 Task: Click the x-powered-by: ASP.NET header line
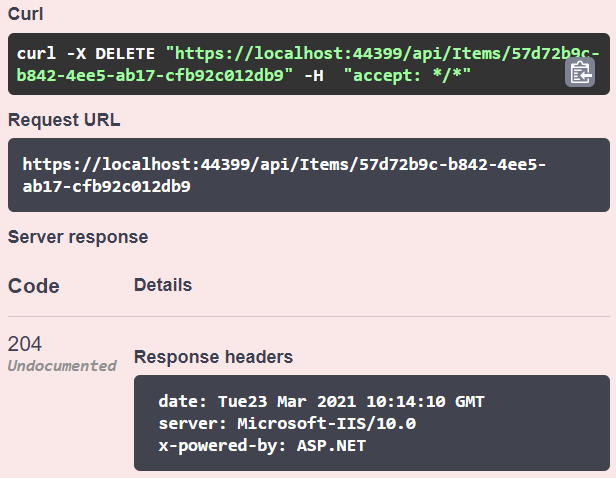[x=262, y=445]
